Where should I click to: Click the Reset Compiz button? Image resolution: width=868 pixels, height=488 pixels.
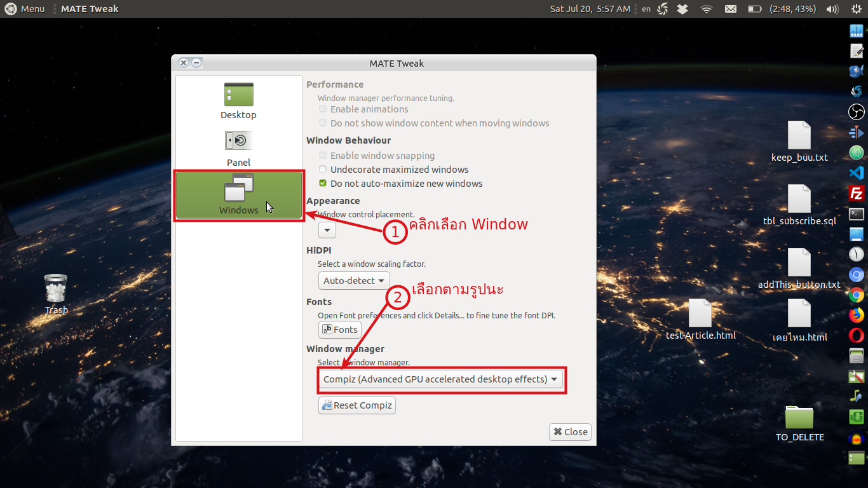pyautogui.click(x=357, y=405)
